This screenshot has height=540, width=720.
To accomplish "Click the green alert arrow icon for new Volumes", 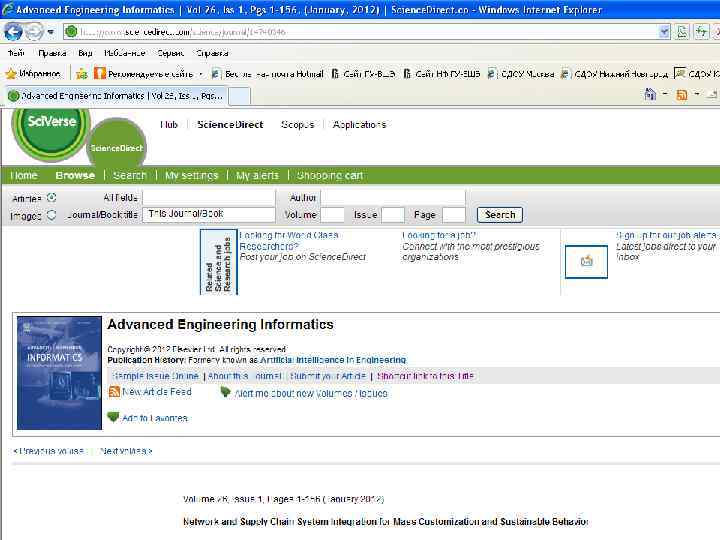I will click(225, 392).
